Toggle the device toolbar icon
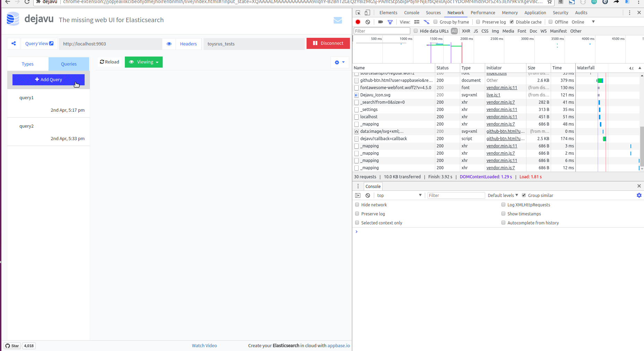 (367, 12)
